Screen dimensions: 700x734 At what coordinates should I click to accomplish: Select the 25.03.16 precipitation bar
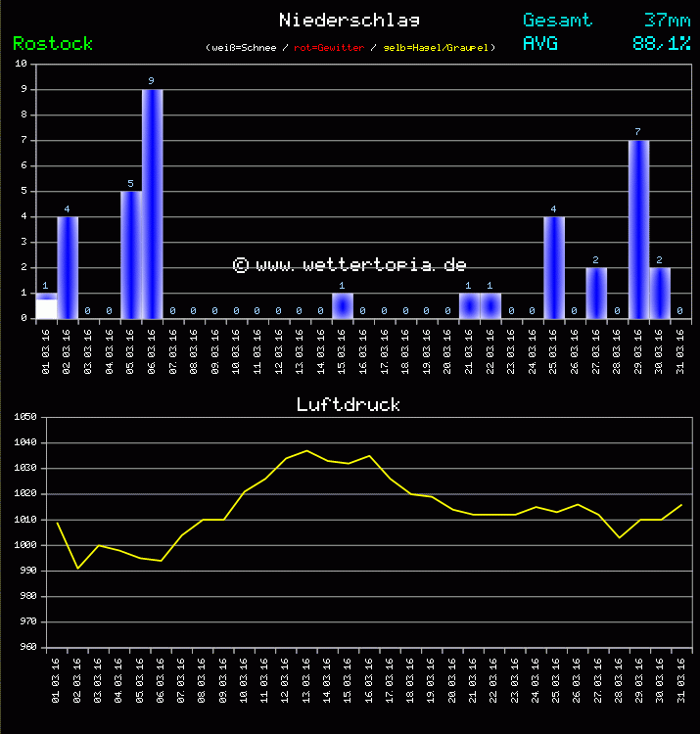[553, 267]
